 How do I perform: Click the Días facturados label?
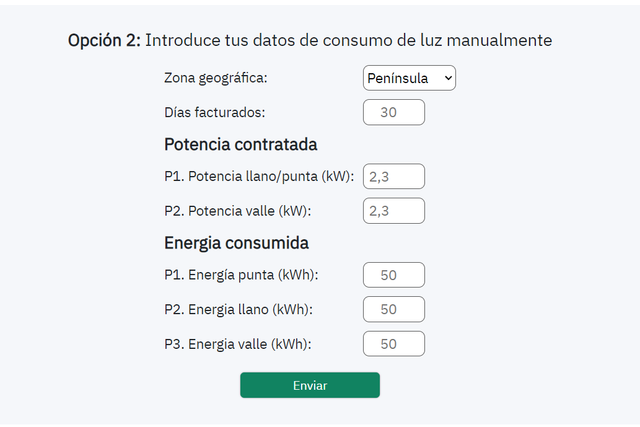214,112
